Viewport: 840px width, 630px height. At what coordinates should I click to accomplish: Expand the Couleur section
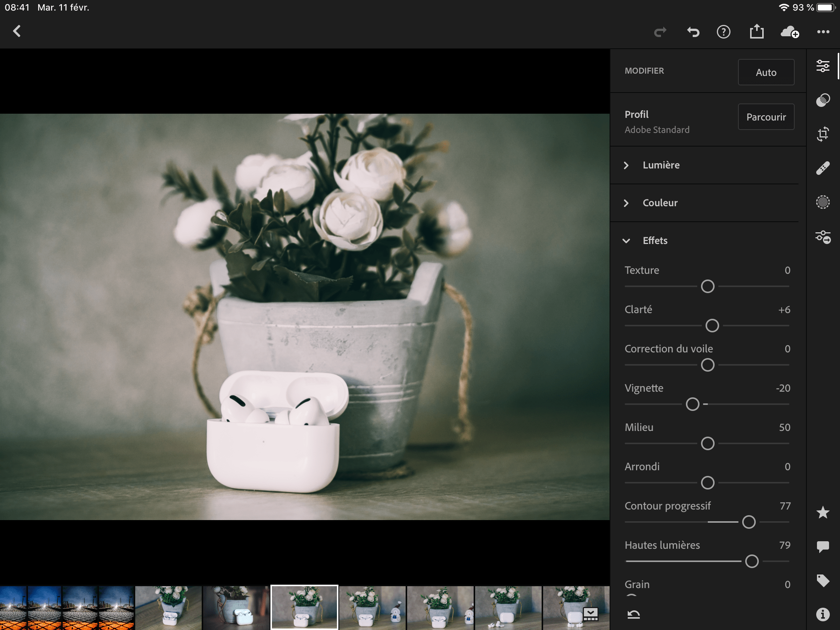660,203
